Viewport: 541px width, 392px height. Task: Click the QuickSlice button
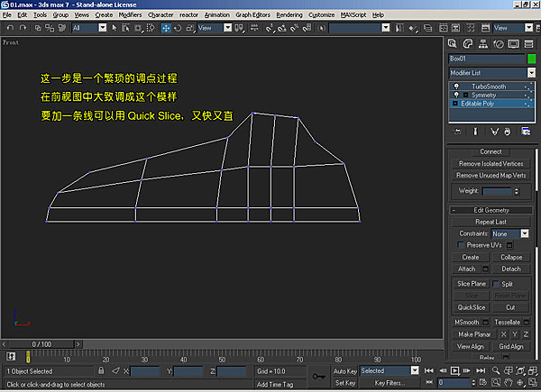click(472, 307)
